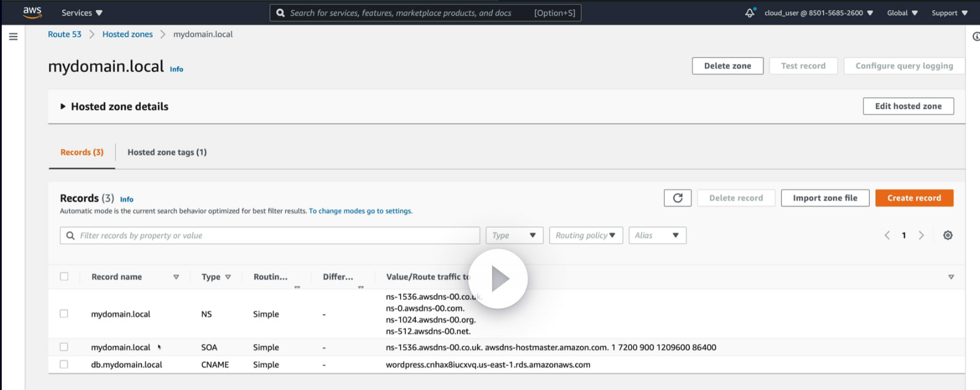The image size is (980, 390).
Task: Switch to Hosted zone tags tab
Action: pyautogui.click(x=166, y=152)
